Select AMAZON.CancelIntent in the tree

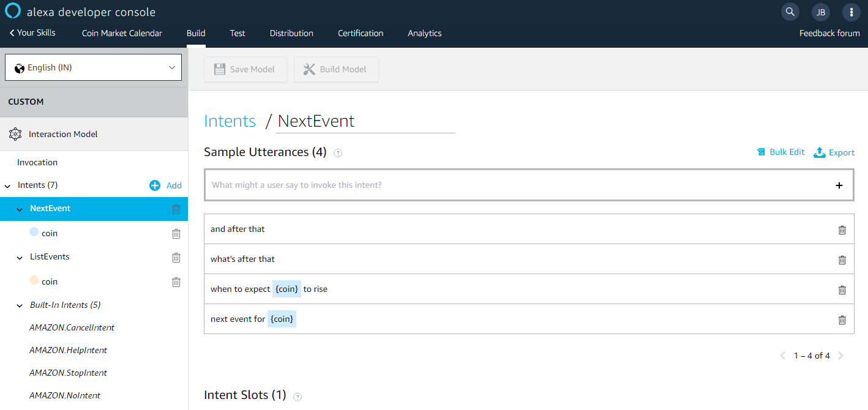click(x=72, y=327)
